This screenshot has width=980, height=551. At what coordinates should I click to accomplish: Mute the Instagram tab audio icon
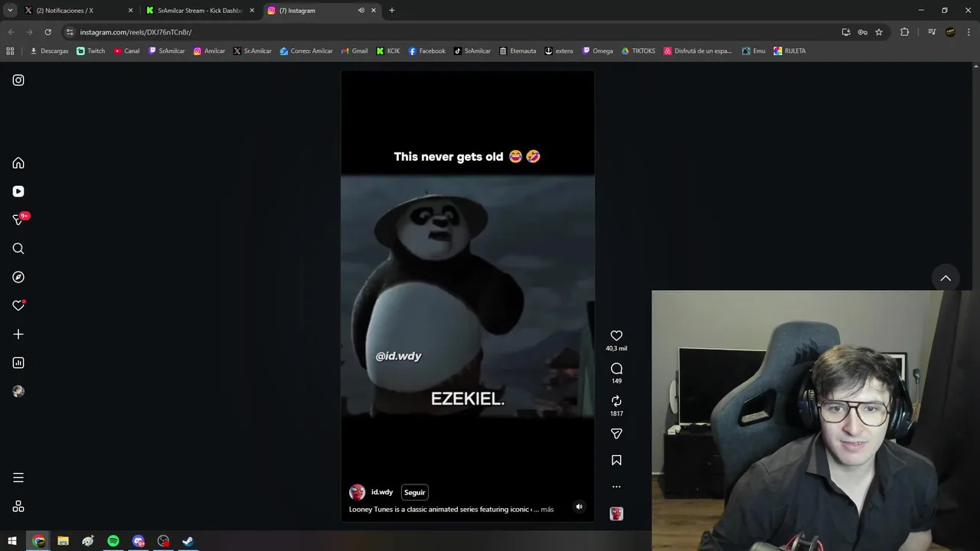click(x=361, y=11)
